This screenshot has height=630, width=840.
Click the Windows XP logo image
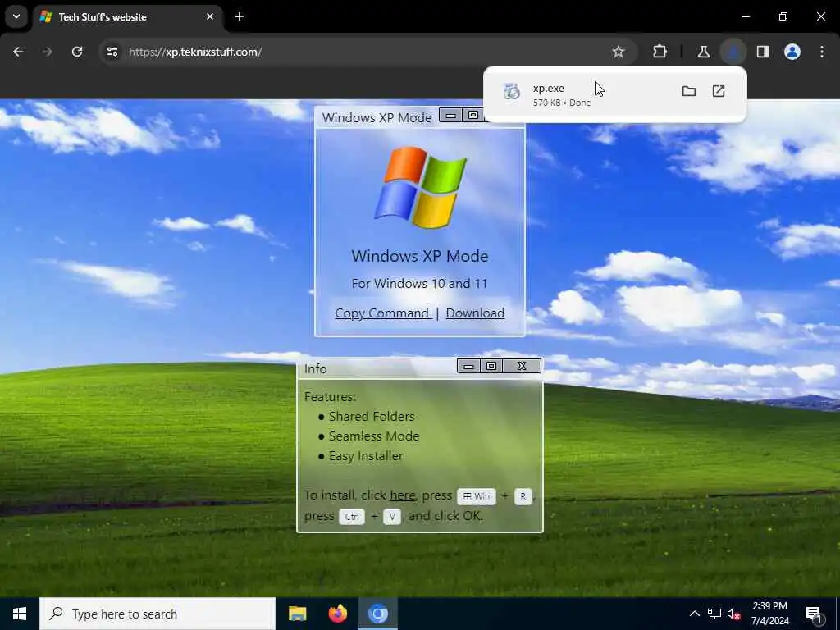pyautogui.click(x=420, y=188)
